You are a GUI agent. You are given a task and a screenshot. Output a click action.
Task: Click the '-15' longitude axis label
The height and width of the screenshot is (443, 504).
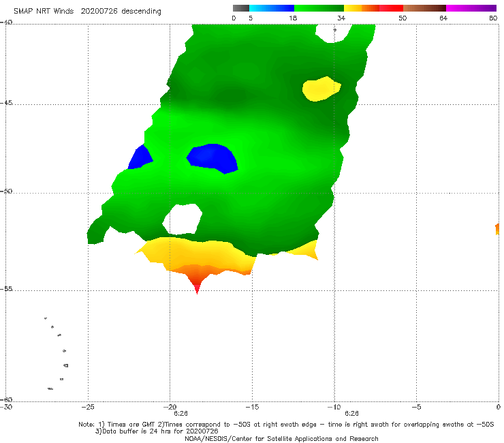(252, 407)
